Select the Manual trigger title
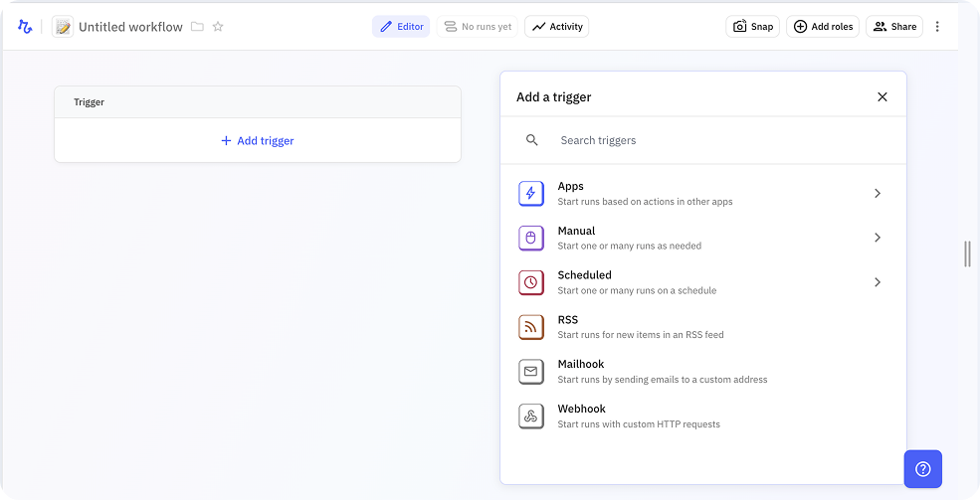Image resolution: width=980 pixels, height=500 pixels. (x=576, y=231)
